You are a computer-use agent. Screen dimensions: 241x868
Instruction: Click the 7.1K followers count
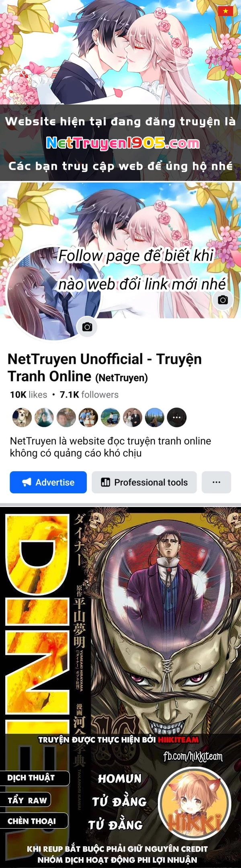tap(89, 394)
